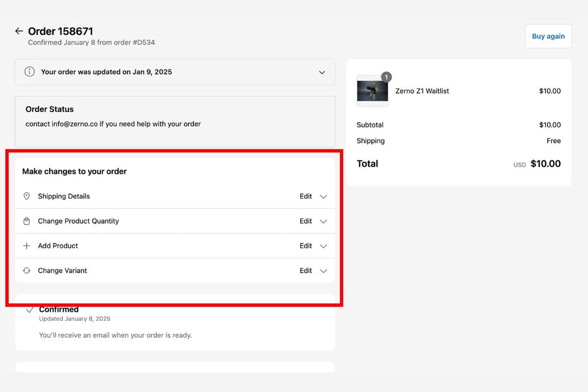Click the 'Updated January 8, 2025' text
Screen dimensions: 588x392
(75, 319)
